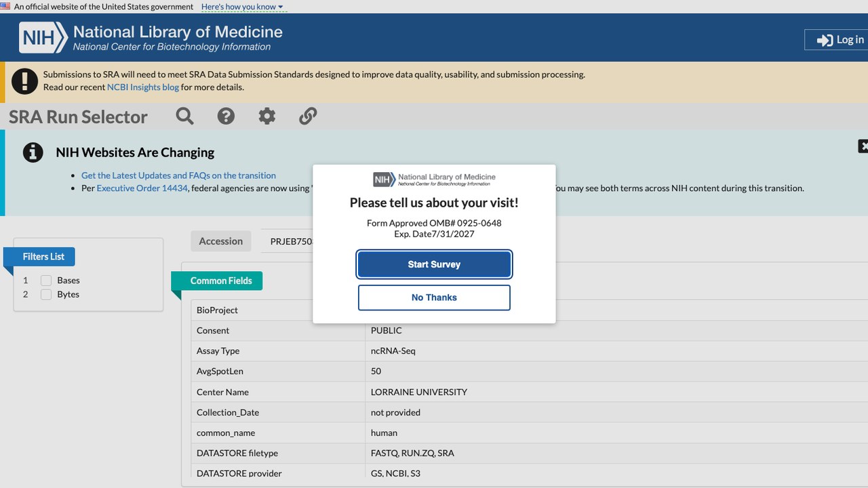The width and height of the screenshot is (868, 488).
Task: Click the Accession label
Action: coord(221,241)
